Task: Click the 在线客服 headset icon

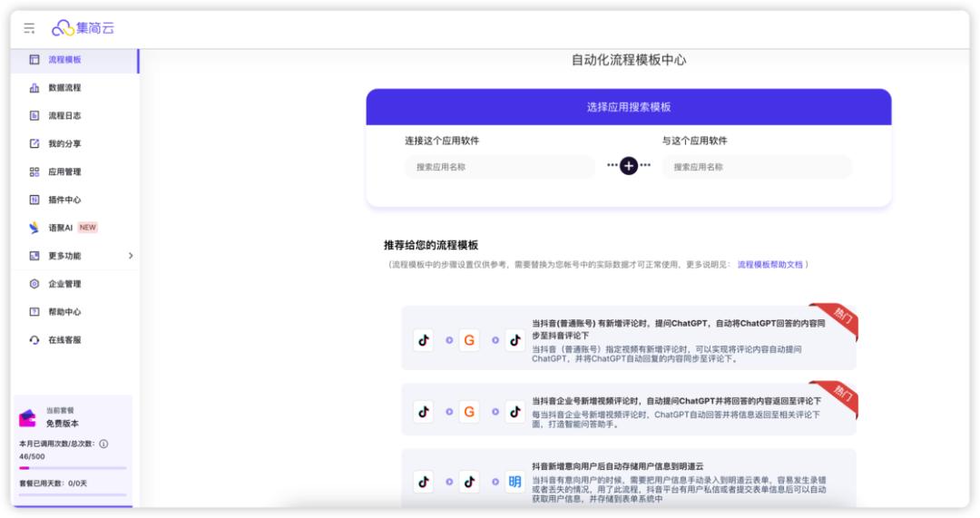Action: (x=34, y=340)
